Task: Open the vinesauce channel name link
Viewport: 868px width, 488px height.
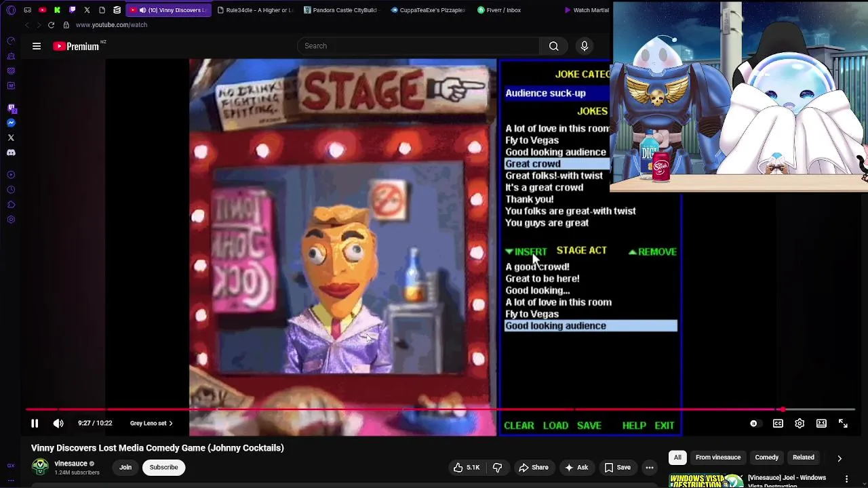Action: point(71,464)
